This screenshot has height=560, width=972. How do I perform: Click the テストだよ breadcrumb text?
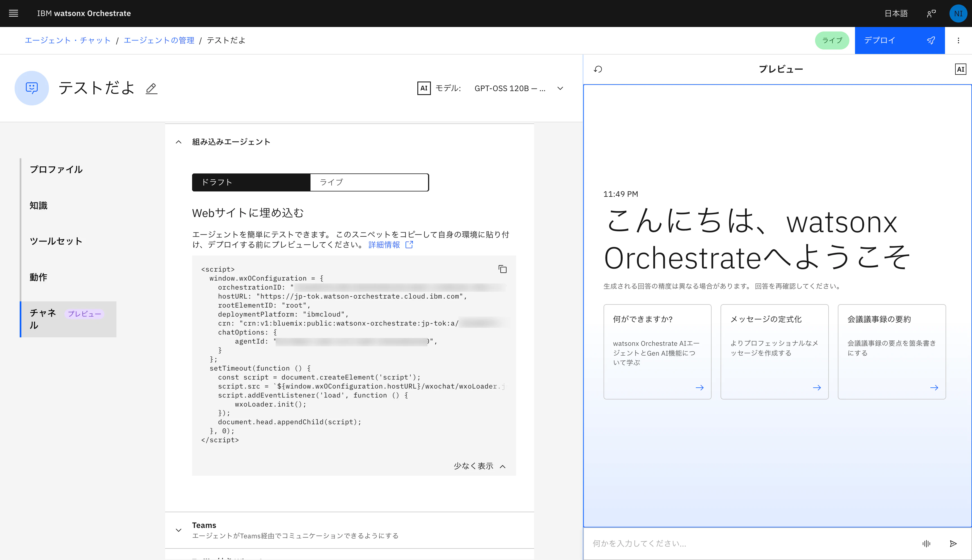(226, 40)
